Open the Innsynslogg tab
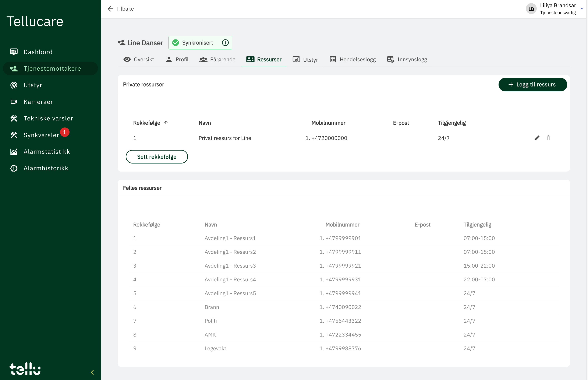588x380 pixels. pyautogui.click(x=407, y=59)
